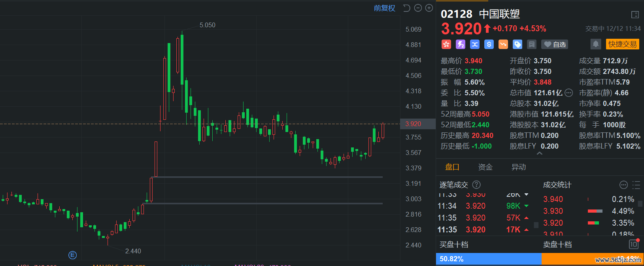This screenshot has width=644, height=266.
Task: Click the 3.930 statistics row showing 4.49%
Action: (x=589, y=211)
